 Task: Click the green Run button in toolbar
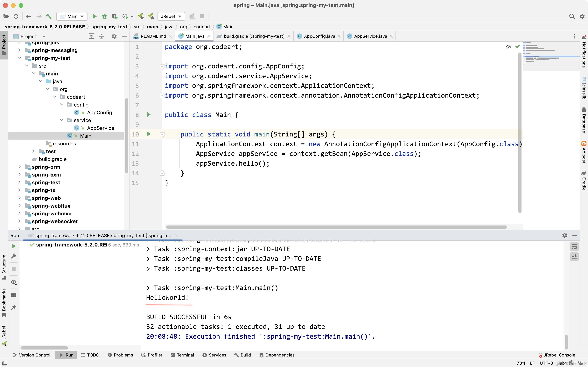[95, 16]
